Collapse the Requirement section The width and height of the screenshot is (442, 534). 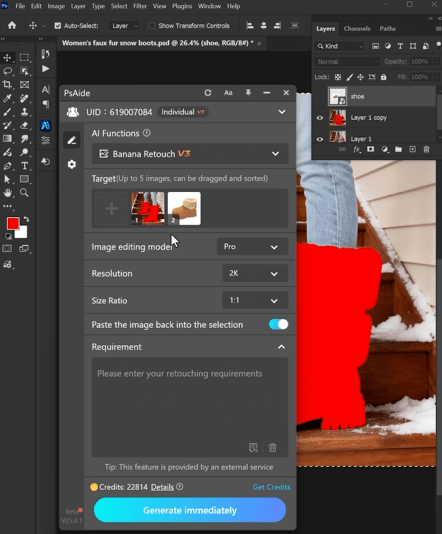(x=281, y=347)
